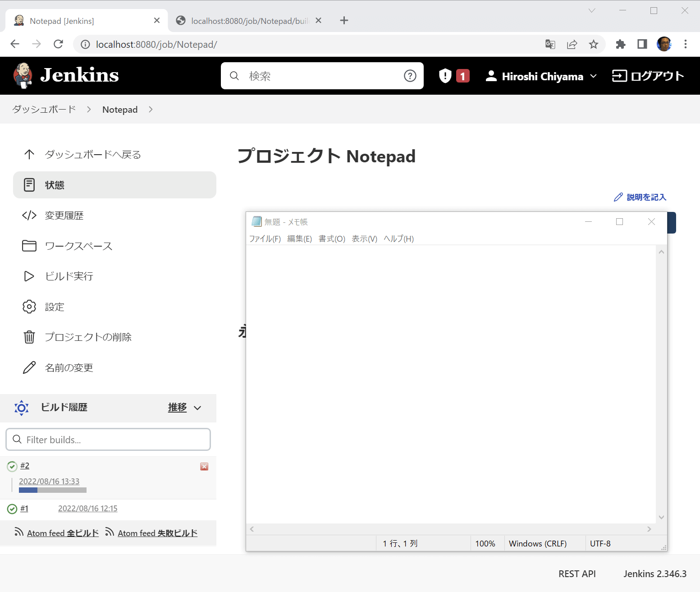The width and height of the screenshot is (700, 592).
Task: Close the Notepad [Jenkins] tab
Action: point(157,20)
